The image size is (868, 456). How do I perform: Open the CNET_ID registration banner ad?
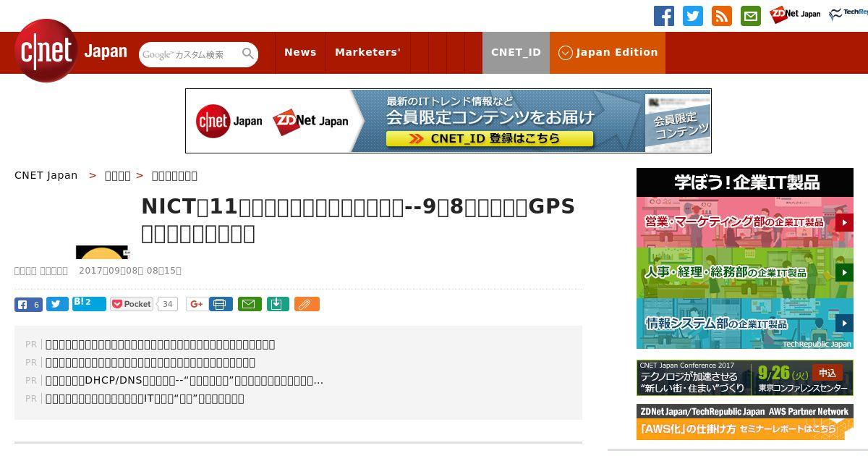(x=448, y=121)
